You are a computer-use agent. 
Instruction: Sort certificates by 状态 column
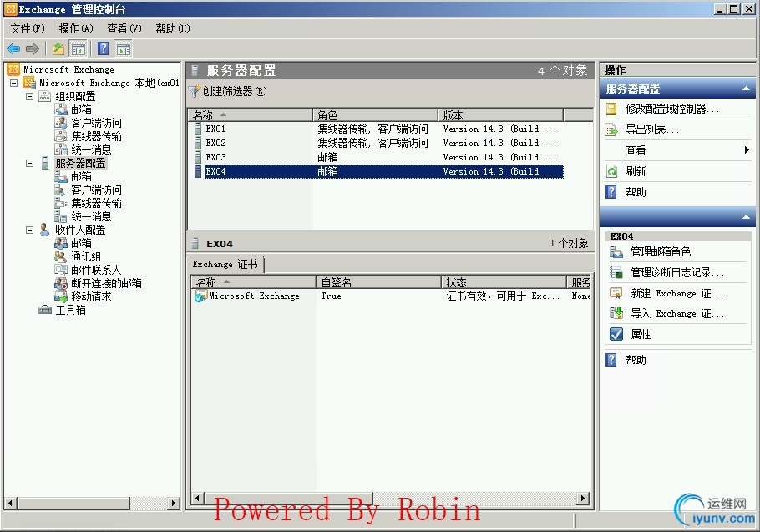504,282
